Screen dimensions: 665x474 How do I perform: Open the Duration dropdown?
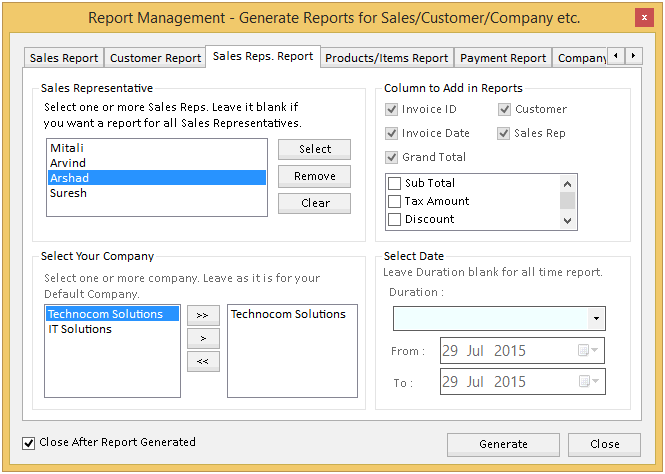click(596, 318)
